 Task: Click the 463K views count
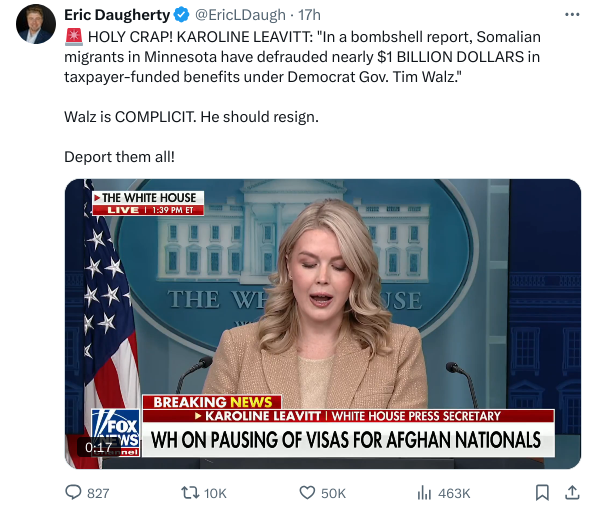454,493
